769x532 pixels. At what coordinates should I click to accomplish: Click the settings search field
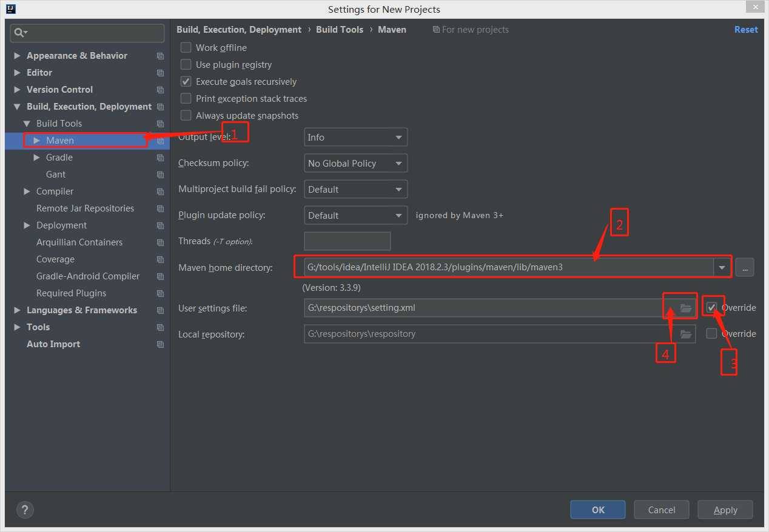[87, 33]
